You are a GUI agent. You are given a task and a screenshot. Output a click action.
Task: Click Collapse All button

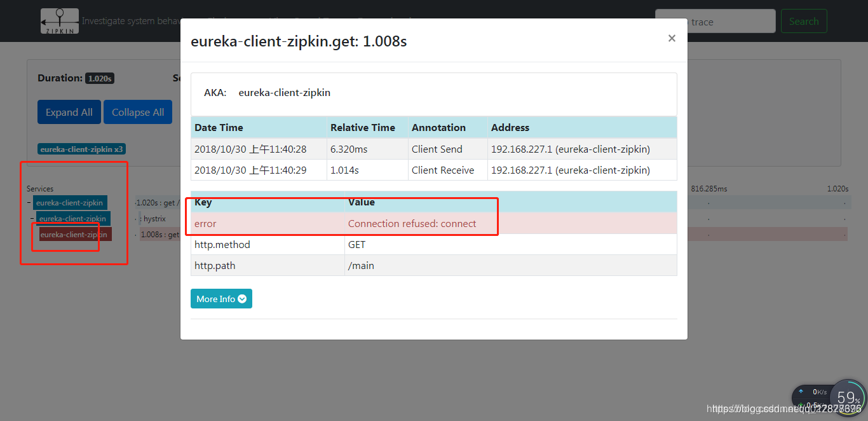pos(138,112)
